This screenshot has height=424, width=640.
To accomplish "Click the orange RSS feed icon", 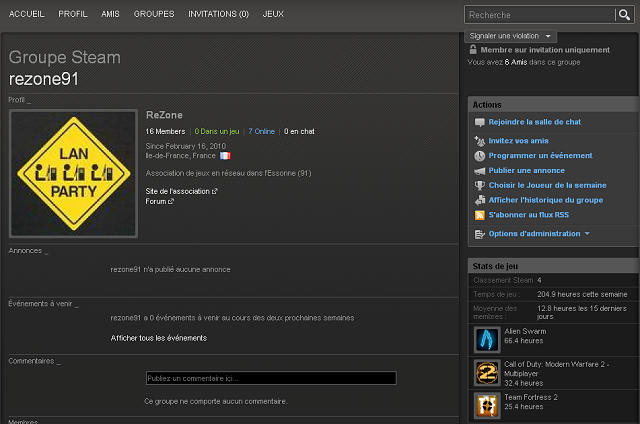I will click(x=480, y=215).
